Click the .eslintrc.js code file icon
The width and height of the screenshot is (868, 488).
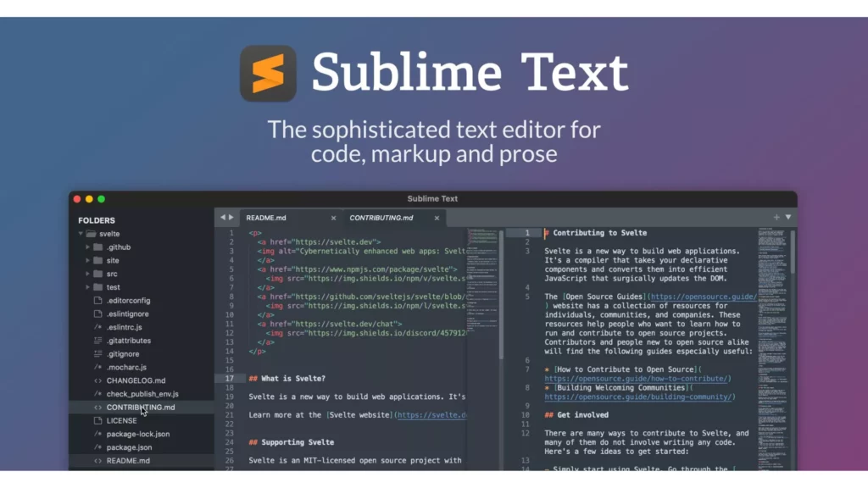(98, 327)
